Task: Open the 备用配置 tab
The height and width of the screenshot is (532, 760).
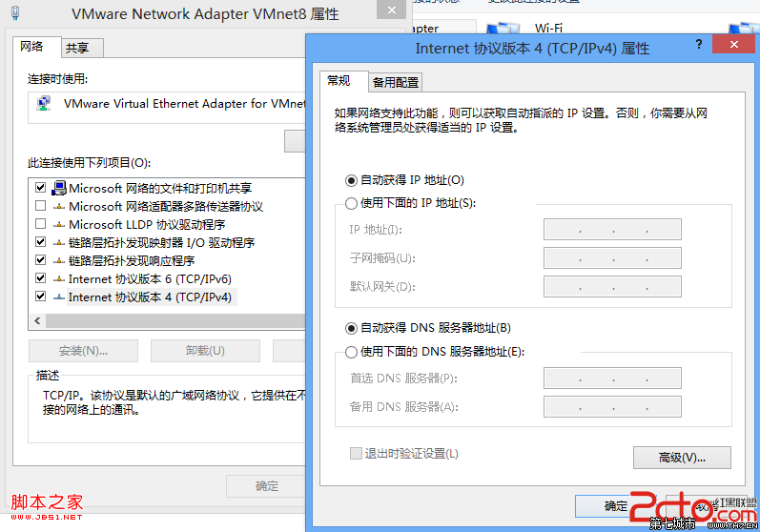Action: (x=395, y=82)
